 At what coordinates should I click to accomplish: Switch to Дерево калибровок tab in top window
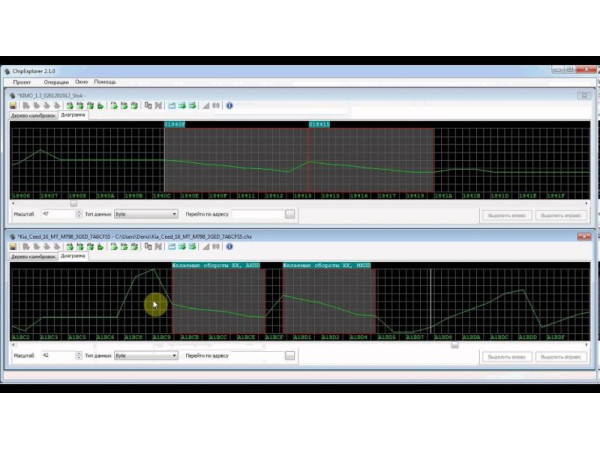pos(32,115)
